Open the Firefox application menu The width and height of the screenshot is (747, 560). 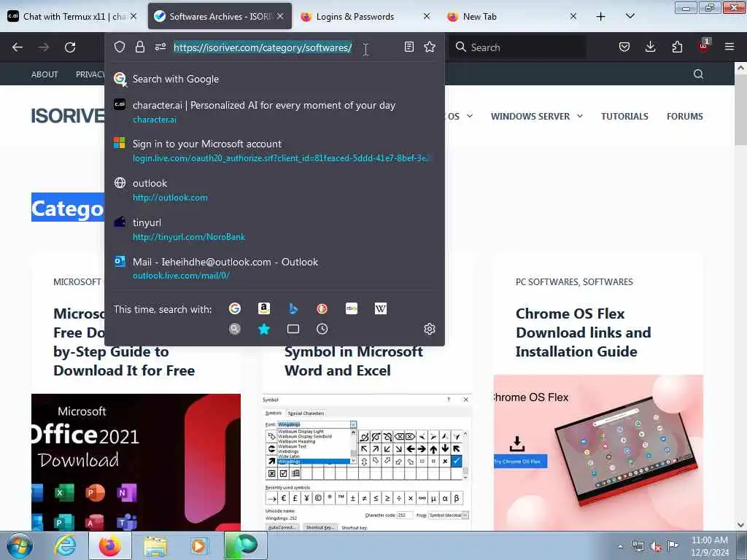729,47
